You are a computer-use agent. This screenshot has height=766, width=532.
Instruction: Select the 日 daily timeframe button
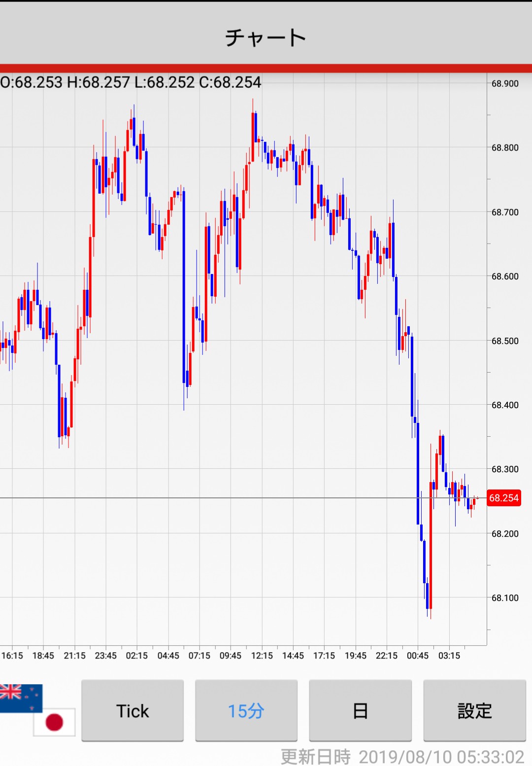click(x=360, y=710)
